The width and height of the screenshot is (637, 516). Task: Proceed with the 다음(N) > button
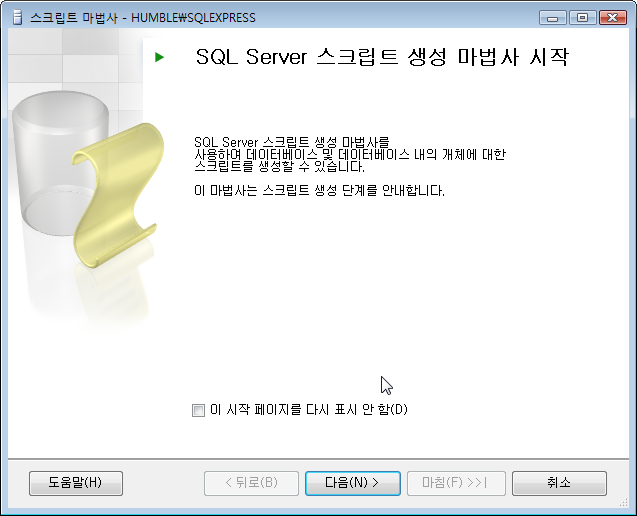[353, 483]
